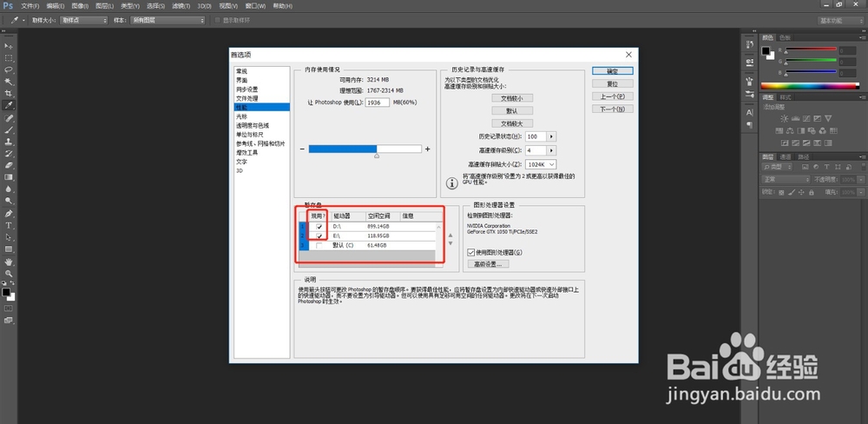Screen dimensions: 868x424
Task: Select the Brush tool
Action: tap(9, 130)
